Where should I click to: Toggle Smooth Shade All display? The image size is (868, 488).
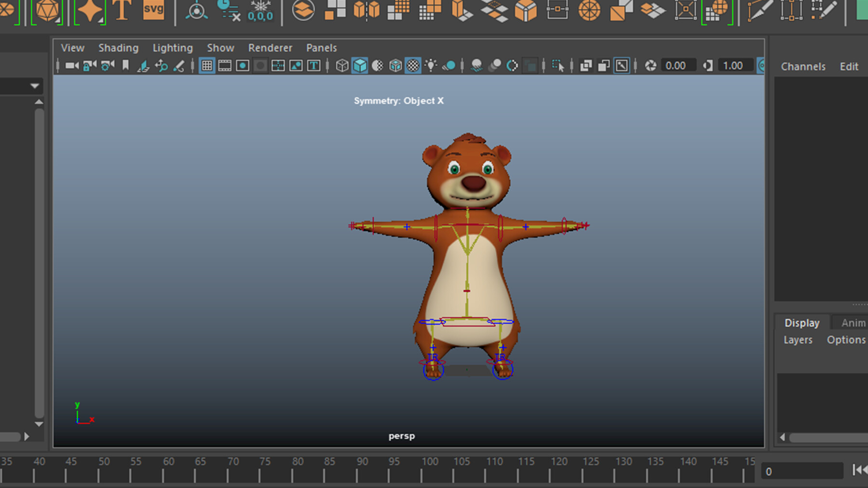coord(360,66)
